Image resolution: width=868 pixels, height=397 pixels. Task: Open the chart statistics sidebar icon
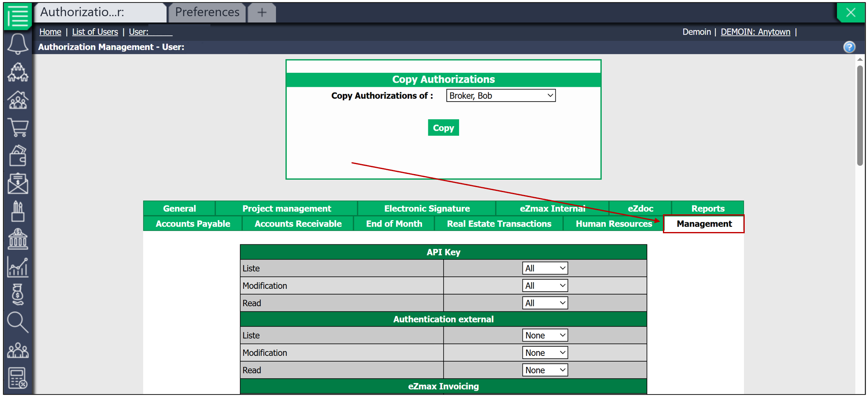coord(18,267)
